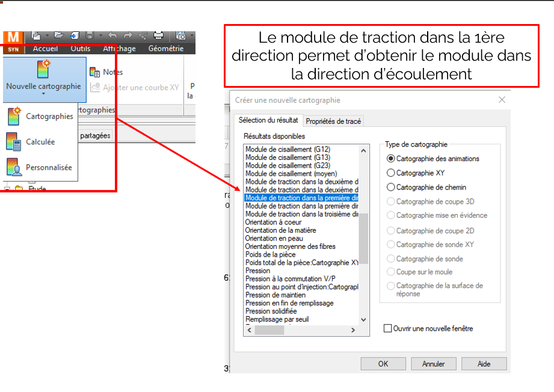Click the Aide button for help
This screenshot has width=554, height=392.
pyautogui.click(x=484, y=363)
